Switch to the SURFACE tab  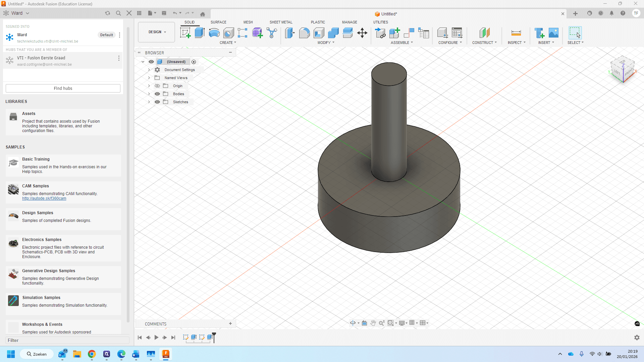[218, 22]
